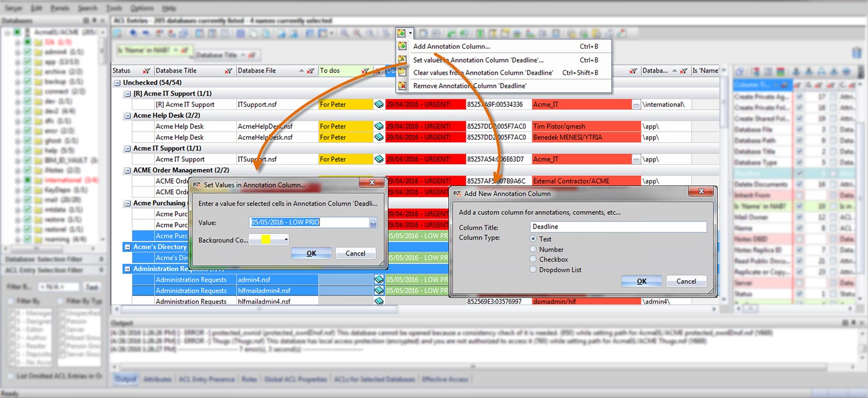Click the ellipsis button in the Acme IT Support \app\ row
Screen dimensions: 868x398
[636, 159]
